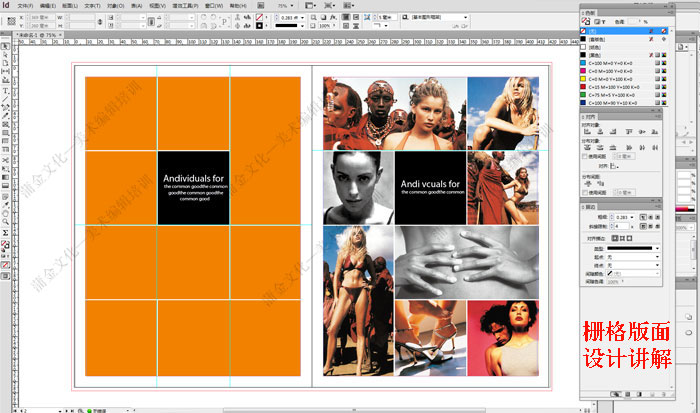The height and width of the screenshot is (413, 700).
Task: Open gap color dropdown in Stroke panel
Action: pos(657,273)
